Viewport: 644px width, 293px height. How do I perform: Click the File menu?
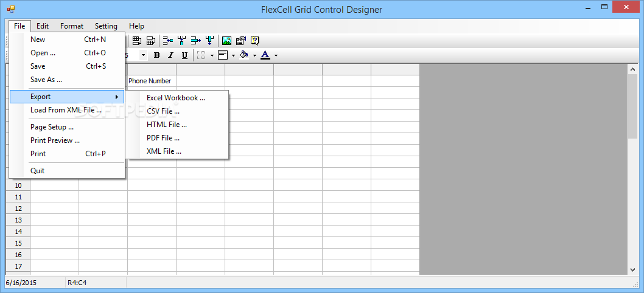click(x=19, y=26)
